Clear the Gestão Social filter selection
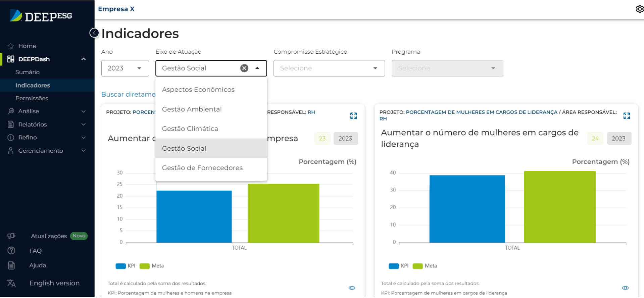Viewport: 644px width, 298px height. point(244,68)
